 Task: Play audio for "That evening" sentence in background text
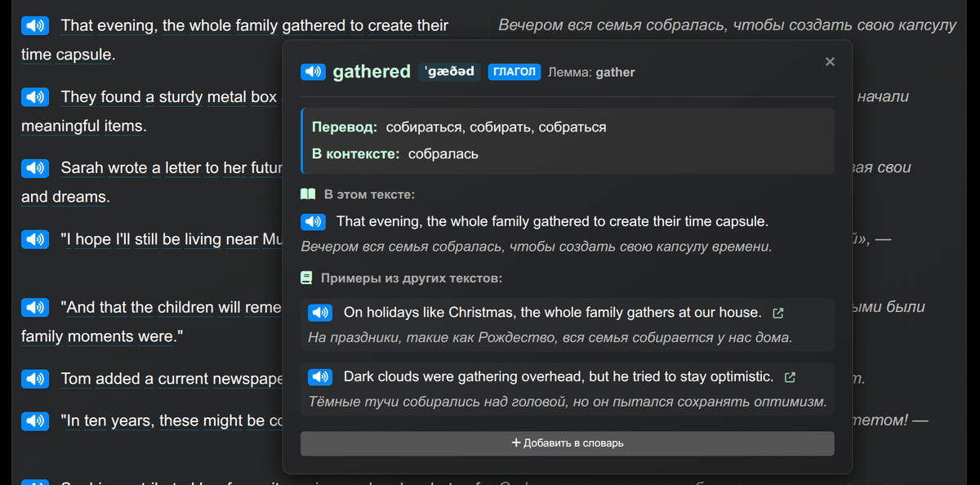point(33,26)
